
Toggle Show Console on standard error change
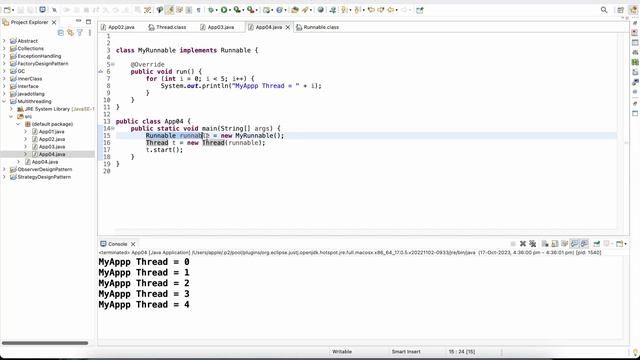584,244
